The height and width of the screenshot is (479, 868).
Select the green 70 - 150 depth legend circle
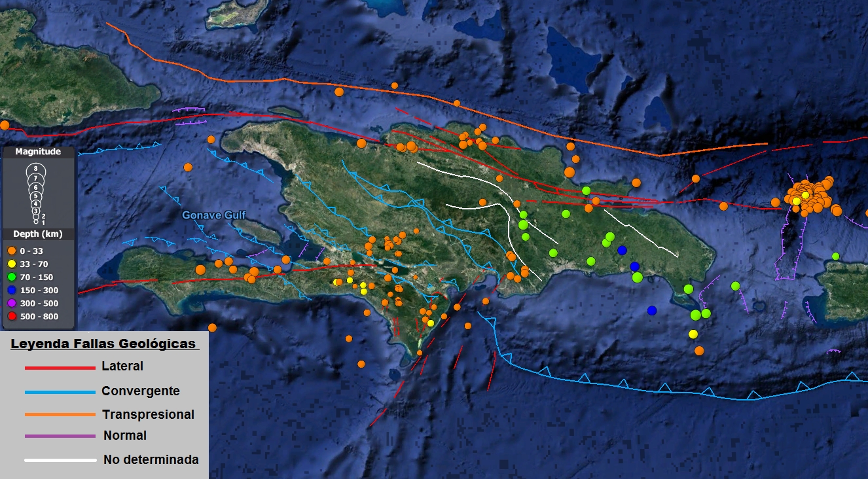pos(11,277)
